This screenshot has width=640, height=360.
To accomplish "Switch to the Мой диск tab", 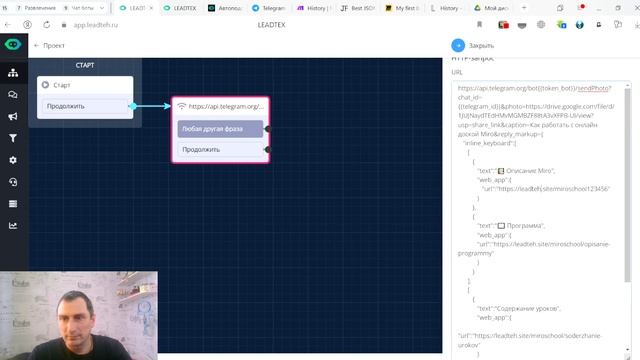I will (x=491, y=8).
